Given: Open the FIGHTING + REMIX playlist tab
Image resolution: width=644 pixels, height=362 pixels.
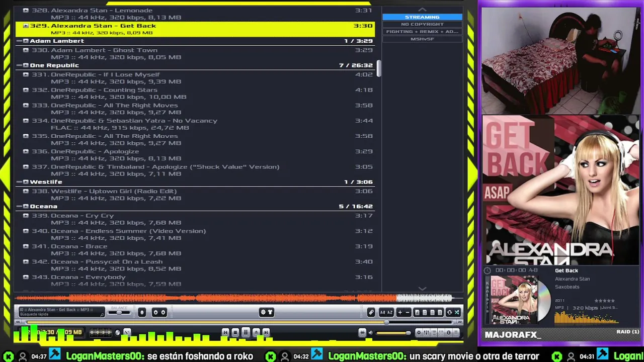Looking at the screenshot, I should (x=422, y=32).
